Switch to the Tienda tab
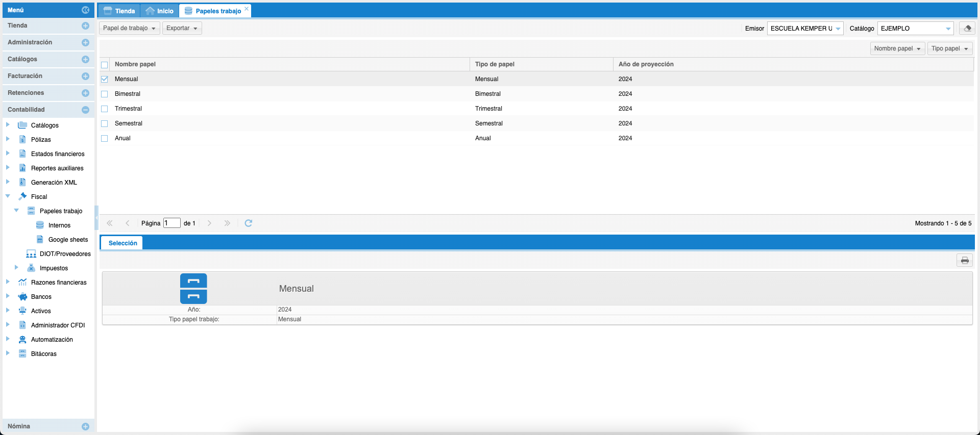This screenshot has height=435, width=980. (x=119, y=11)
